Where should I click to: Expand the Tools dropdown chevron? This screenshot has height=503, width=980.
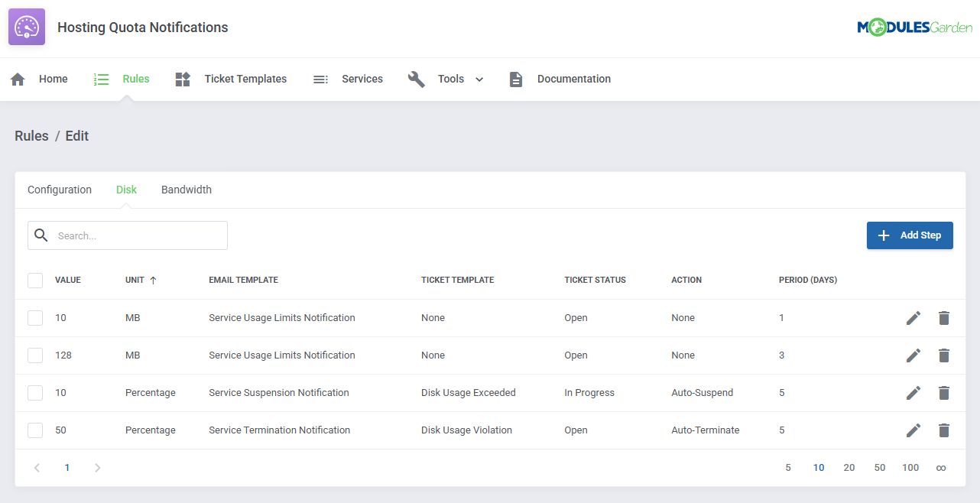pos(479,79)
